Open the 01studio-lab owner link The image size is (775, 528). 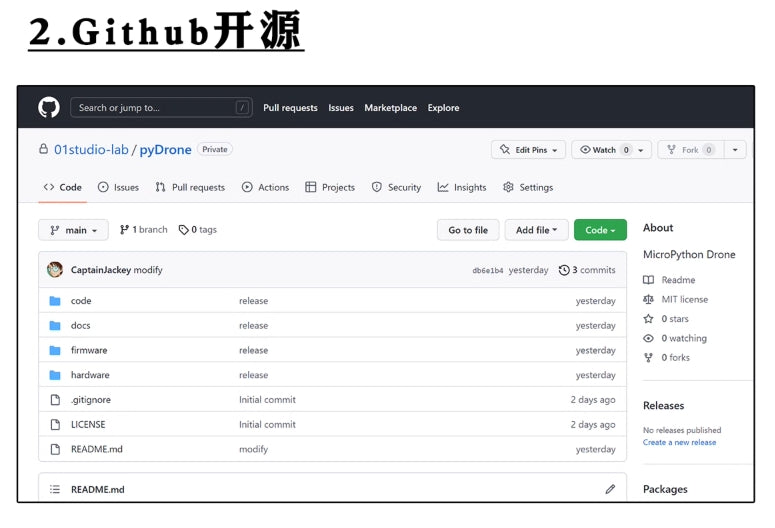[x=91, y=149]
